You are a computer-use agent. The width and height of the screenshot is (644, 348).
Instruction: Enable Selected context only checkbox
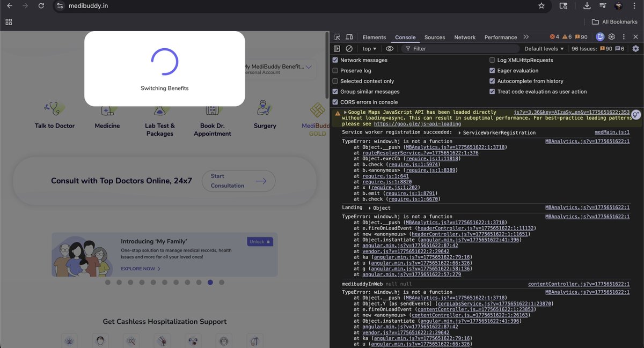point(335,81)
